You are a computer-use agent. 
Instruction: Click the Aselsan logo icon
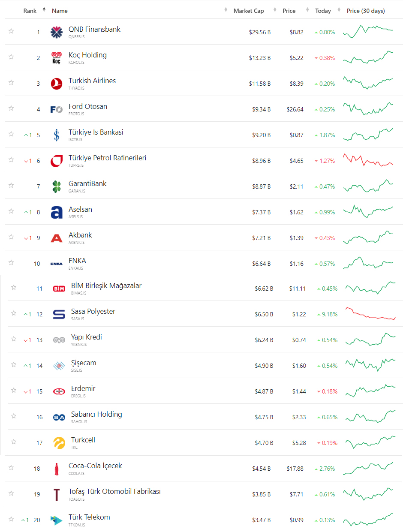(x=57, y=212)
